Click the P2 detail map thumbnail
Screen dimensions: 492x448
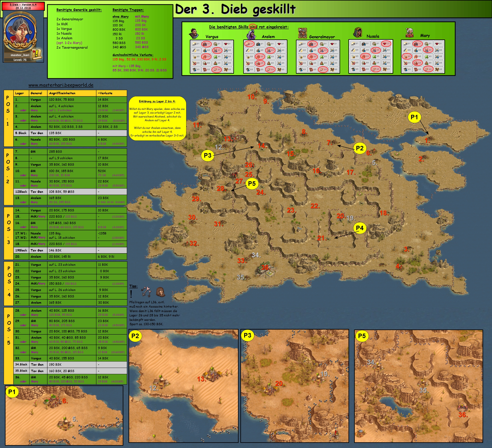tap(184, 386)
